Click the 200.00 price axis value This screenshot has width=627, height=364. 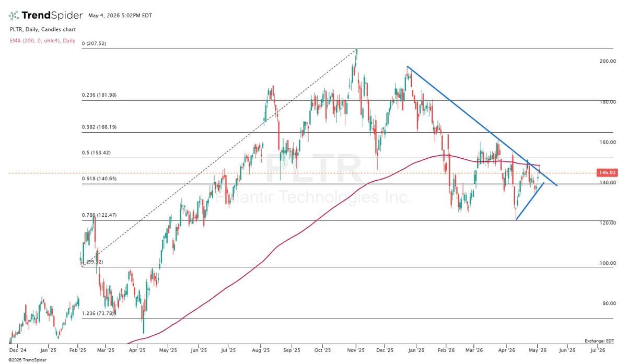coord(608,62)
